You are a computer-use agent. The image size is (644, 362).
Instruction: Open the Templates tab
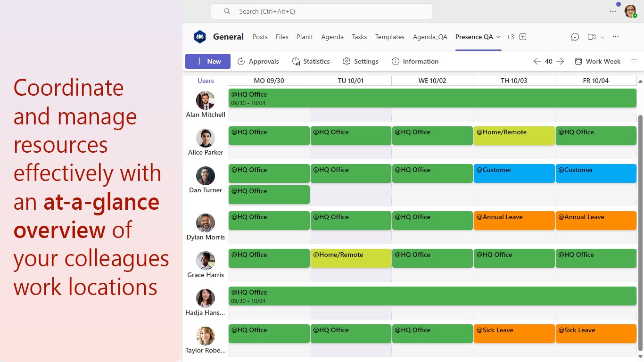click(x=390, y=37)
